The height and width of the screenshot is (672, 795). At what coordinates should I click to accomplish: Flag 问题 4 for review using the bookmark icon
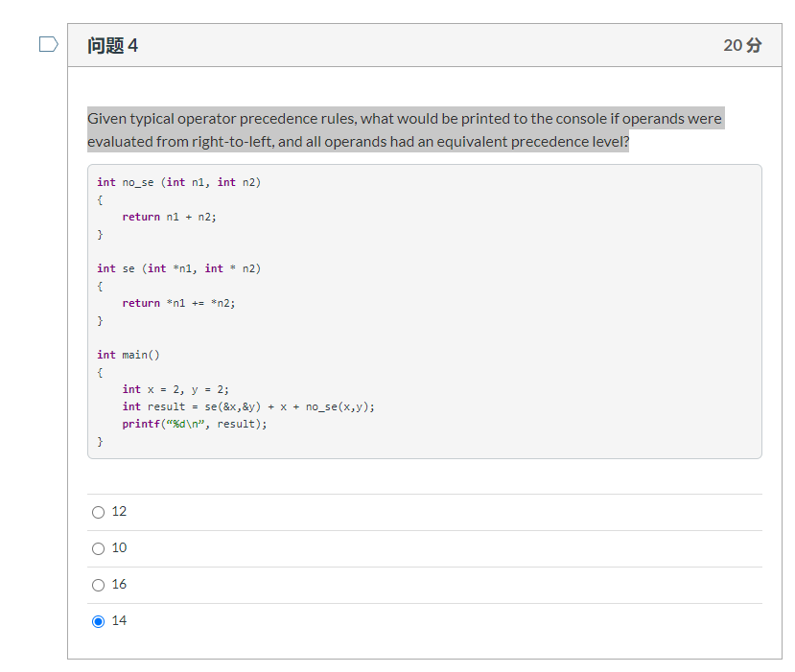point(47,42)
